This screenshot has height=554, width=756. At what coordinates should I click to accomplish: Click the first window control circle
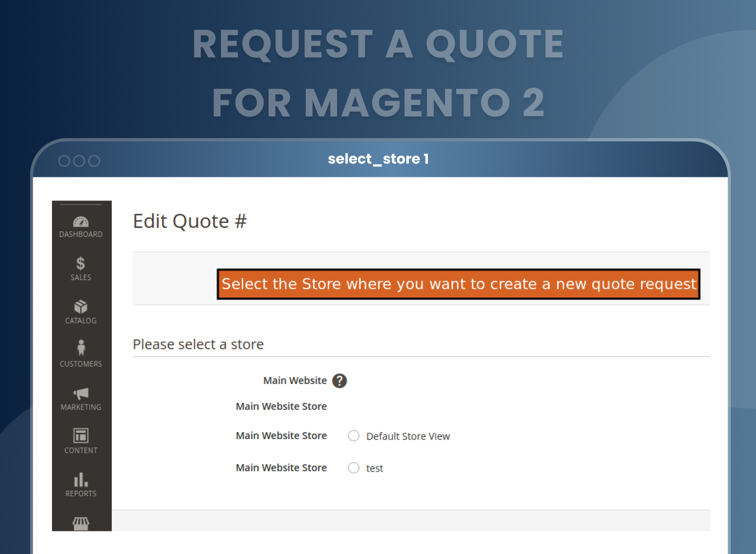[x=64, y=161]
